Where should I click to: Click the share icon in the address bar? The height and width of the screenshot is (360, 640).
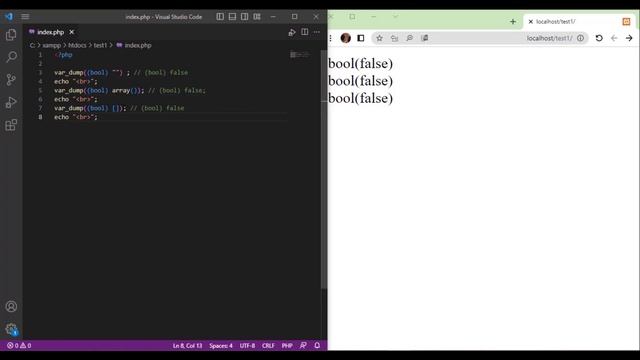394,38
